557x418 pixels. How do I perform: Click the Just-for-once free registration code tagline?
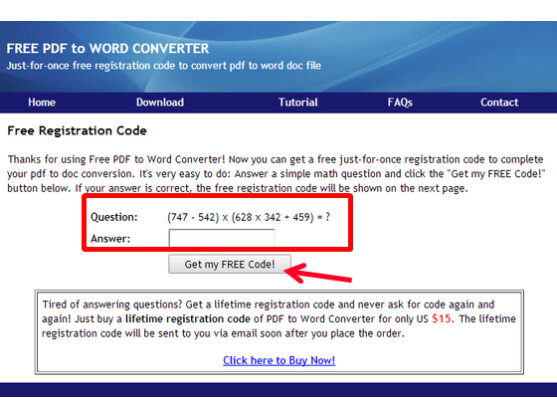[x=164, y=66]
